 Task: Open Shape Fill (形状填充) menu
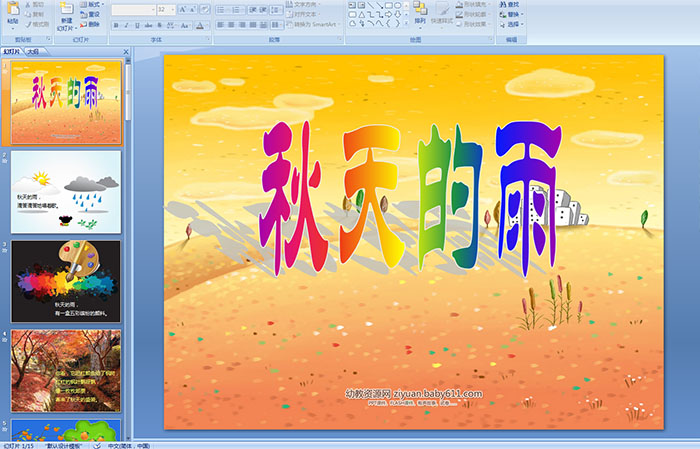click(472, 4)
